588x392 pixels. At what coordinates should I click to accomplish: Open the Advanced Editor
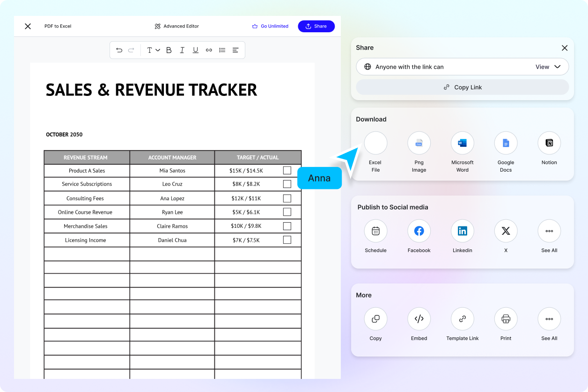(176, 26)
